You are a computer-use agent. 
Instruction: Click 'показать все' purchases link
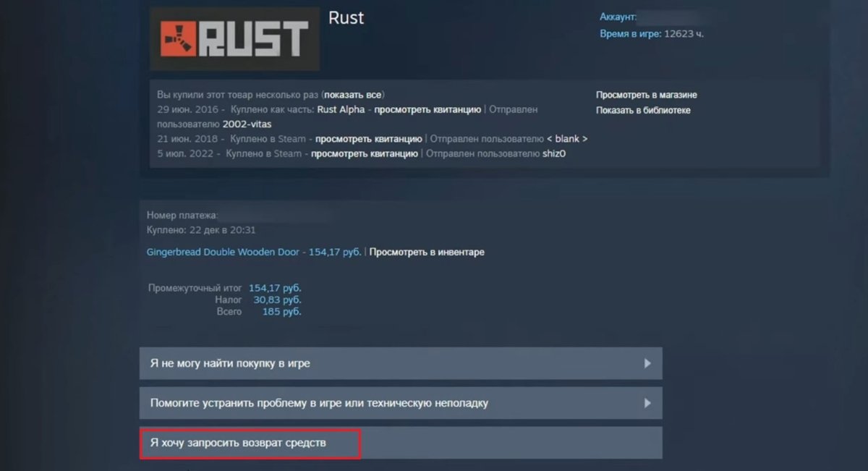click(x=354, y=95)
